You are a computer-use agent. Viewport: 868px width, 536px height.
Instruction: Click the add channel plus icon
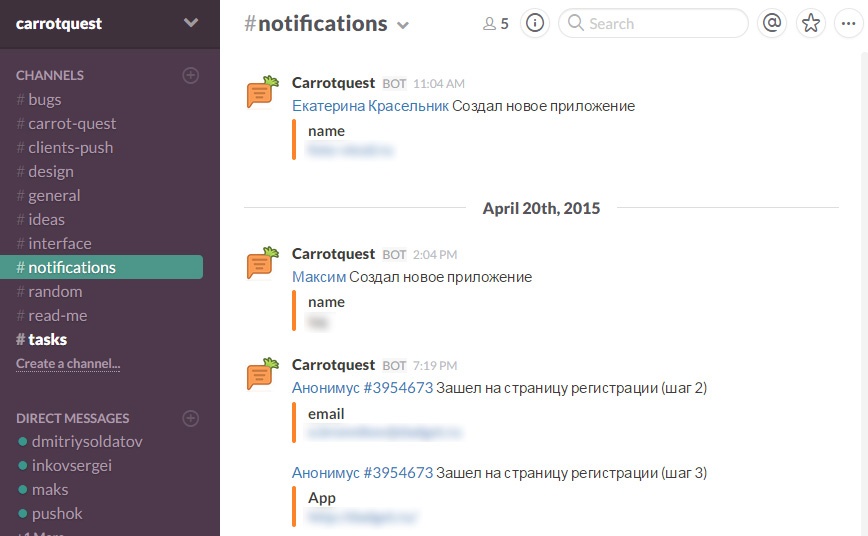coord(191,75)
